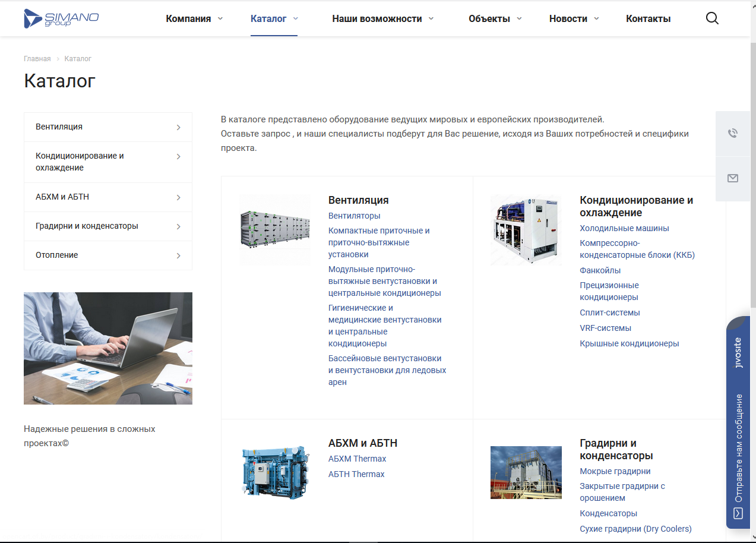
Task: Go to the Контакты page
Action: [648, 18]
